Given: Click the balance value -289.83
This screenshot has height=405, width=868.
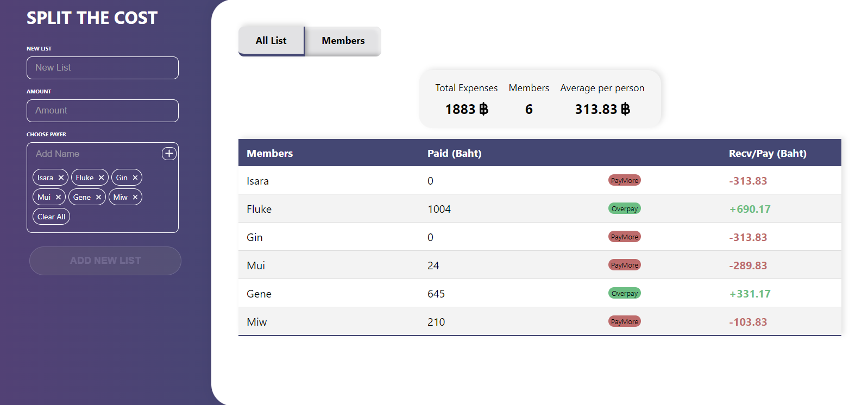Looking at the screenshot, I should coord(748,265).
